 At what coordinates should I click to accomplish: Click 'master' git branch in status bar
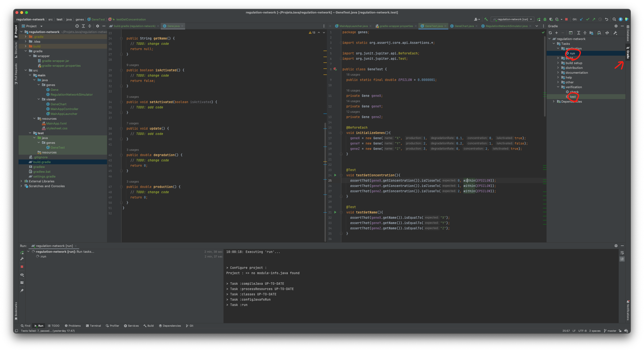[610, 331]
